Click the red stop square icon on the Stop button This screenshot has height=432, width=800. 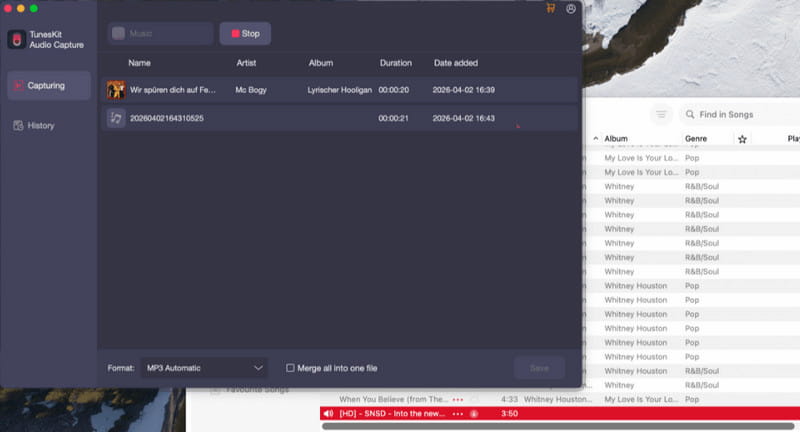click(235, 34)
